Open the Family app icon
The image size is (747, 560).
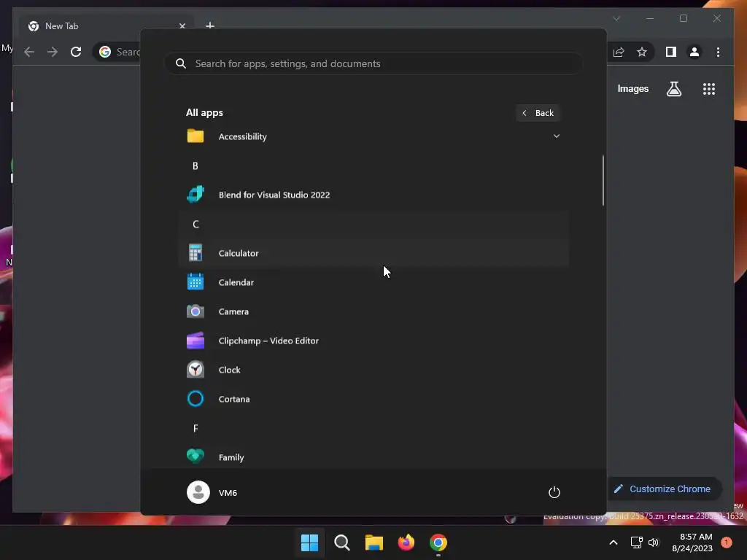[196, 456]
